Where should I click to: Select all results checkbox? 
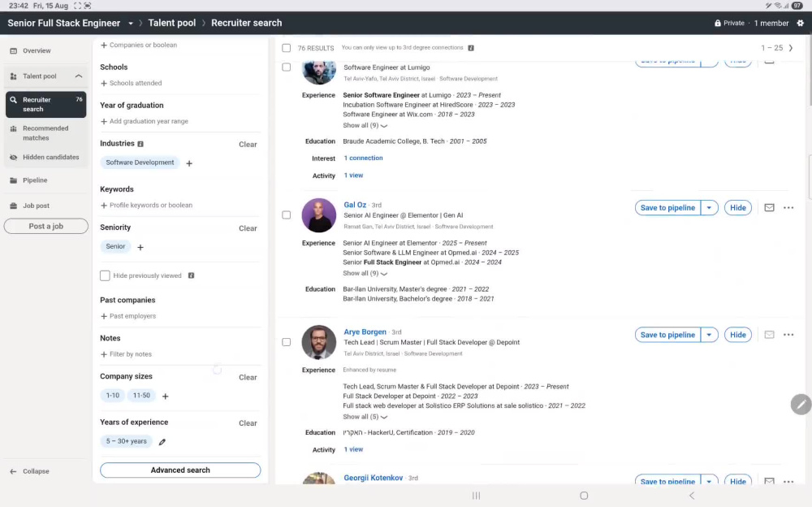287,48
